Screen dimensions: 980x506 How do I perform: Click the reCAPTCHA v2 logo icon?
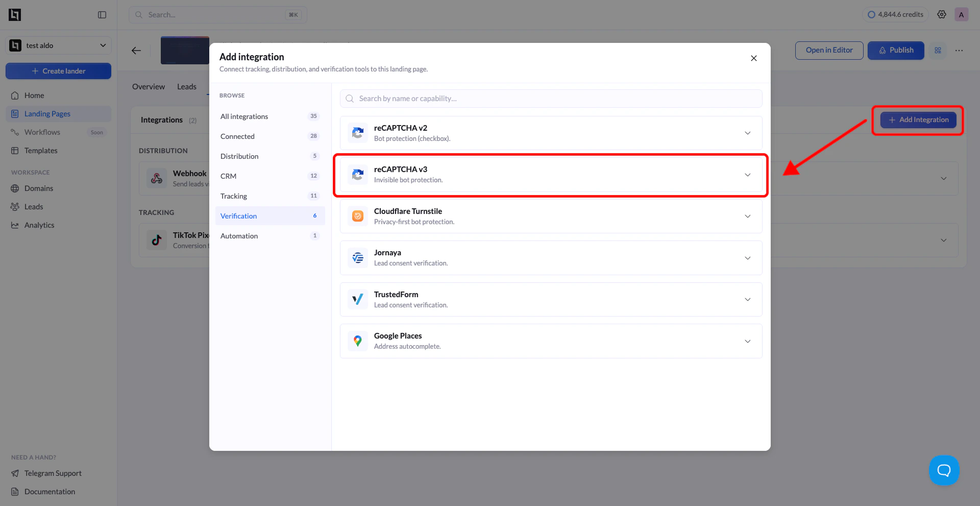[x=358, y=133]
